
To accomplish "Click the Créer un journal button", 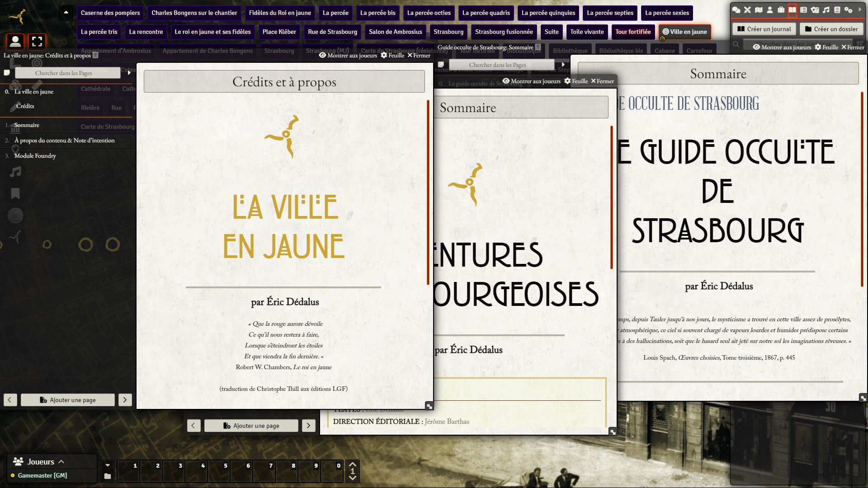I will tap(764, 29).
